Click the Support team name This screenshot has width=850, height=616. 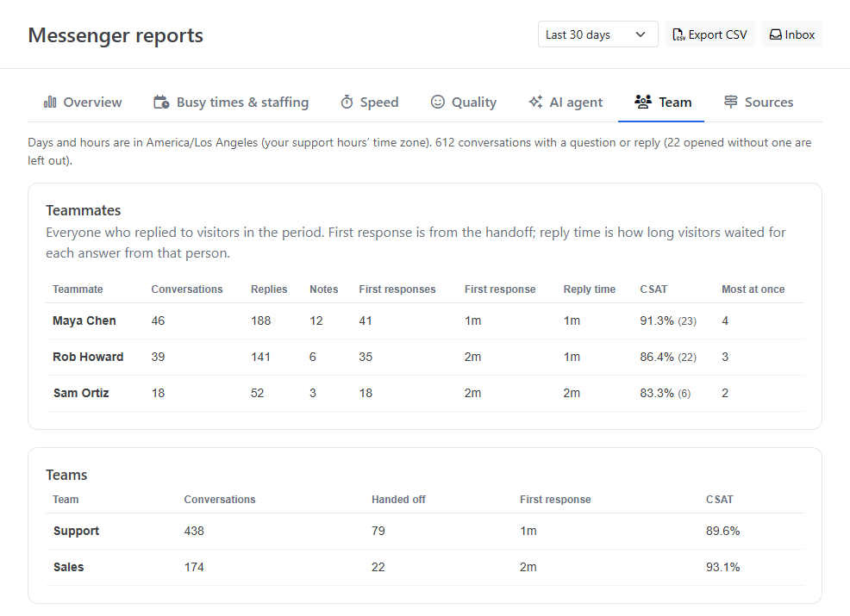pyautogui.click(x=76, y=531)
